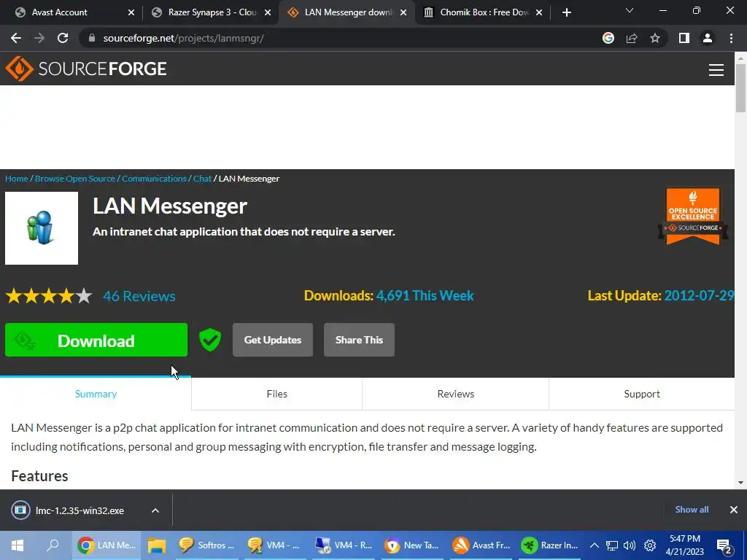Click the taskbar search icon

[53, 545]
